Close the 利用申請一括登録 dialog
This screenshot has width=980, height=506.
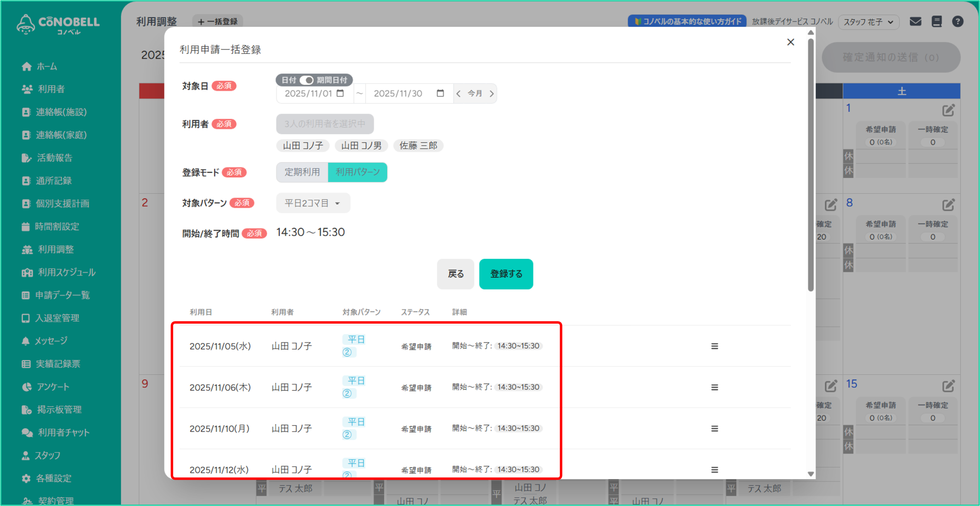pos(791,42)
